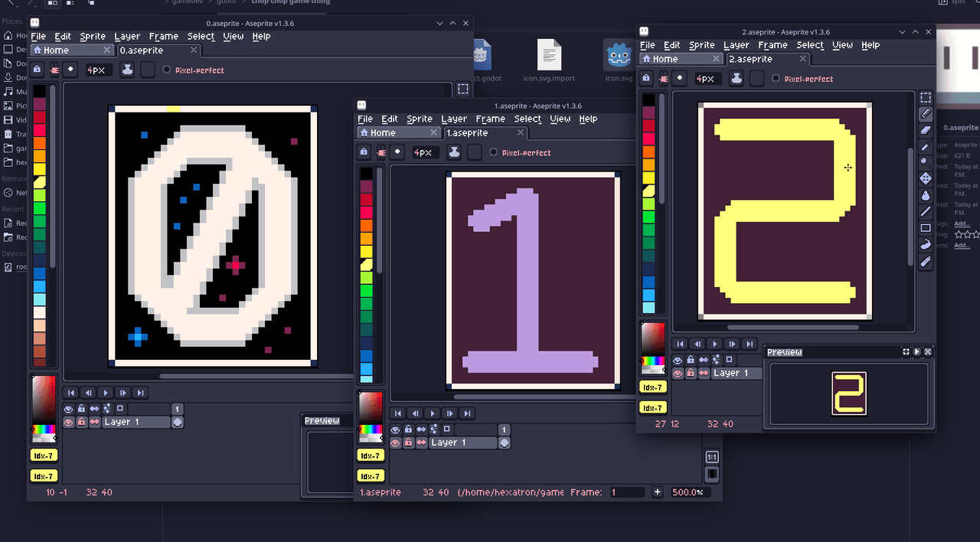Enable Pixel-perfect checkbox in 1.aseprite window
The width and height of the screenshot is (980, 542).
coord(494,152)
